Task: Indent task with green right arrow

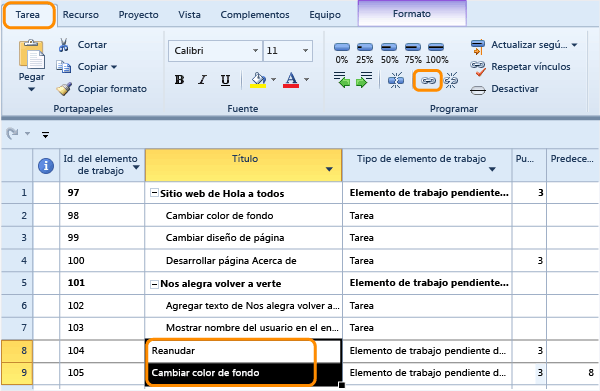Action: [364, 80]
